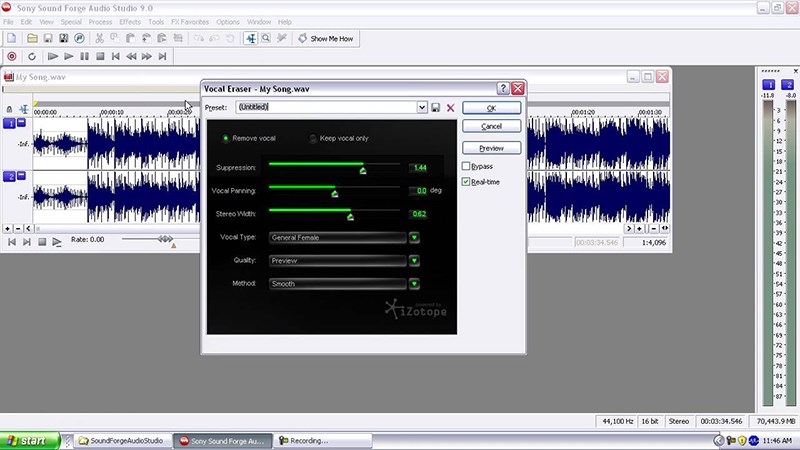Screen dimensions: 800x450
Task: Click channel 2 label in My Song.wav
Action: tap(10, 177)
